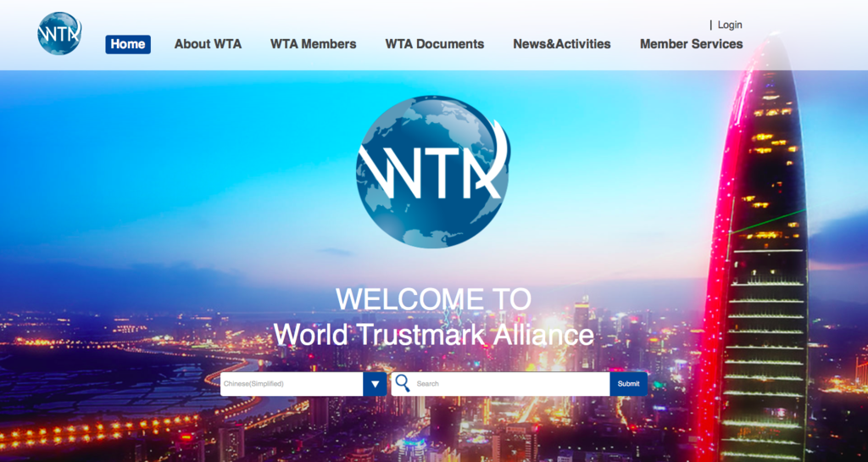868x462 pixels.
Task: Click the Login link
Action: point(730,25)
